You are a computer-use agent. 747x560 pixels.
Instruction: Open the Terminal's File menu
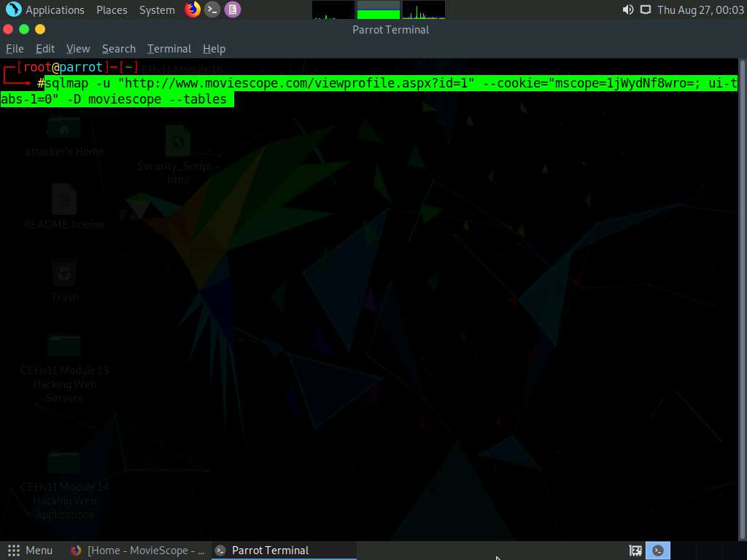(x=15, y=48)
